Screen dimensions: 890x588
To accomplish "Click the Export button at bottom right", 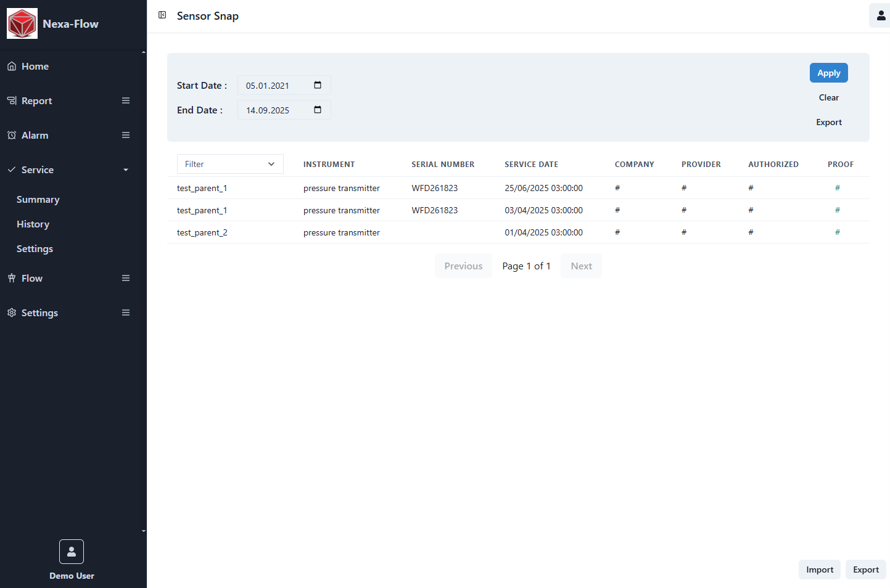I will pos(865,570).
